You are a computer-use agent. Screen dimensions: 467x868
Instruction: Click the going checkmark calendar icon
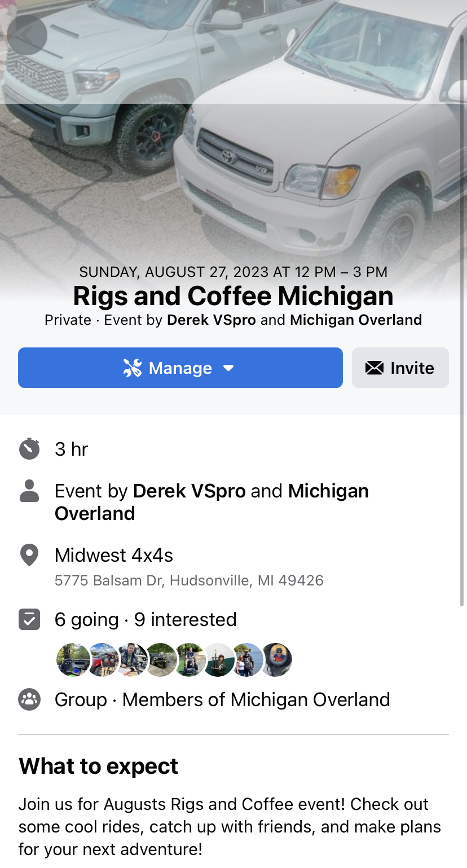(x=29, y=619)
